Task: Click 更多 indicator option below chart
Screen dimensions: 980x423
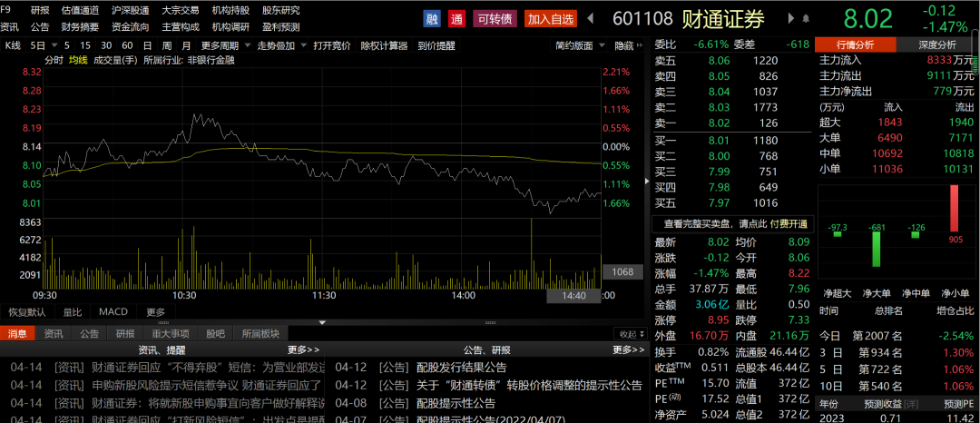Action: point(156,311)
